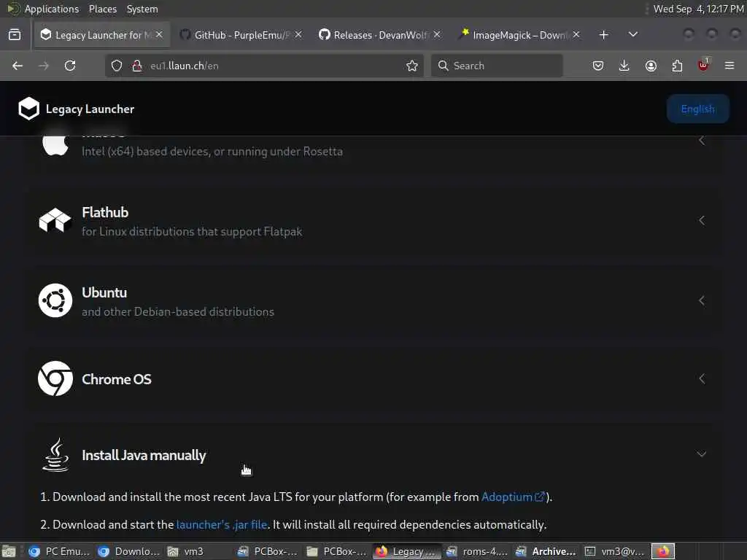Open the PC Emu taskbar window
This screenshot has width=747, height=560.
click(x=59, y=551)
